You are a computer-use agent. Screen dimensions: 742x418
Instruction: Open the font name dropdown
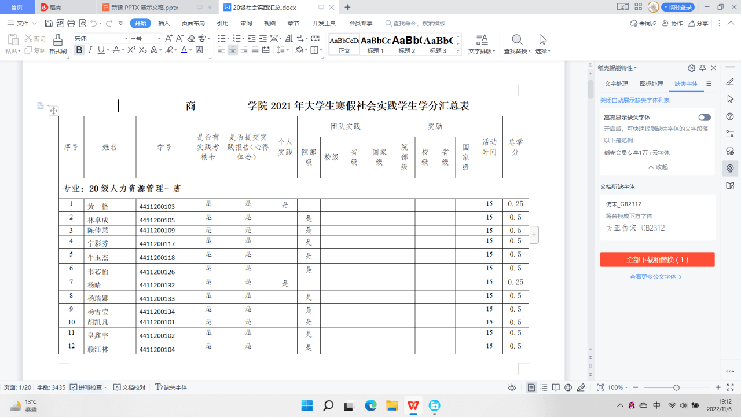pyautogui.click(x=126, y=38)
